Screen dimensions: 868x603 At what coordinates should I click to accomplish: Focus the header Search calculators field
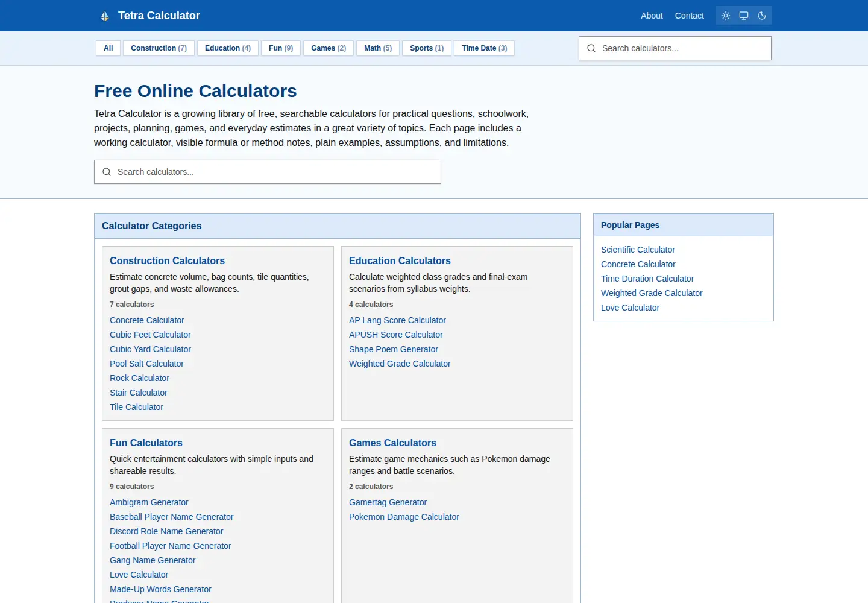coord(675,48)
